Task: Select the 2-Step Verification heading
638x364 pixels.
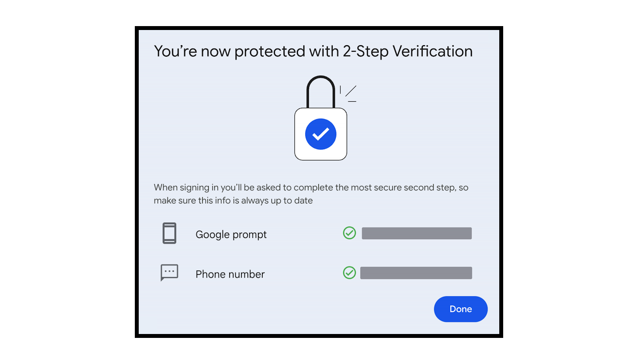Action: (313, 51)
